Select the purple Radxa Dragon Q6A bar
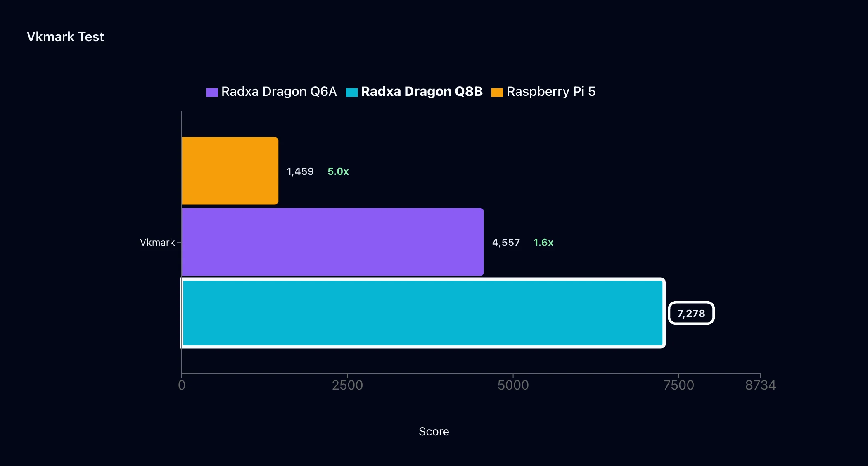Screen dimensions: 868x466 [x=333, y=242]
